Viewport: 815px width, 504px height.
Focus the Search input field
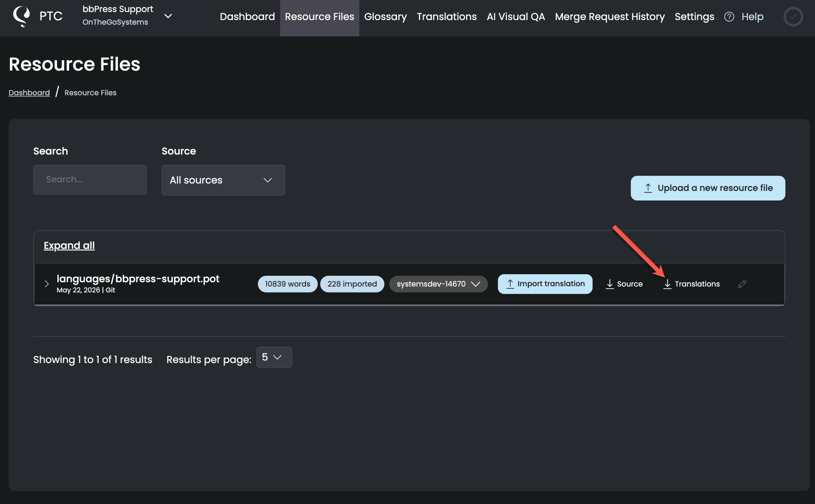click(90, 179)
